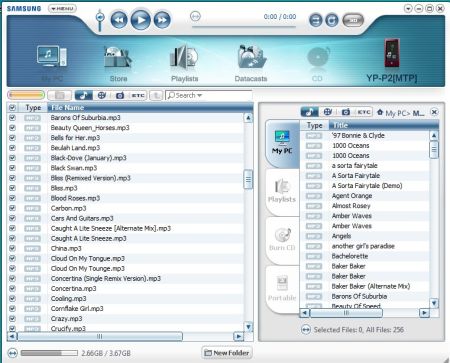450x363 pixels.
Task: Uncheck Cooling.mp3 checkbox
Action: 12,298
